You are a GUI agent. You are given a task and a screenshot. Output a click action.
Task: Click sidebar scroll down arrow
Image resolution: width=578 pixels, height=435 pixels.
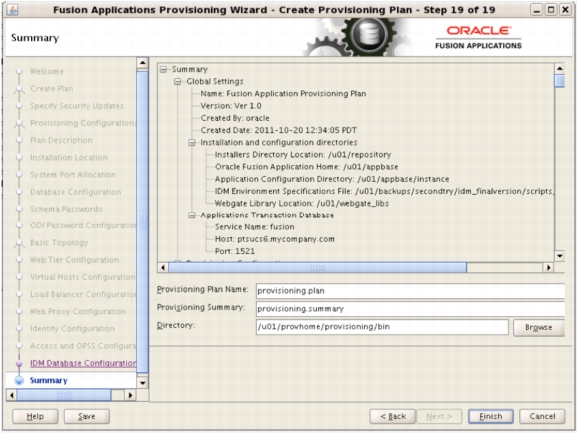(142, 383)
